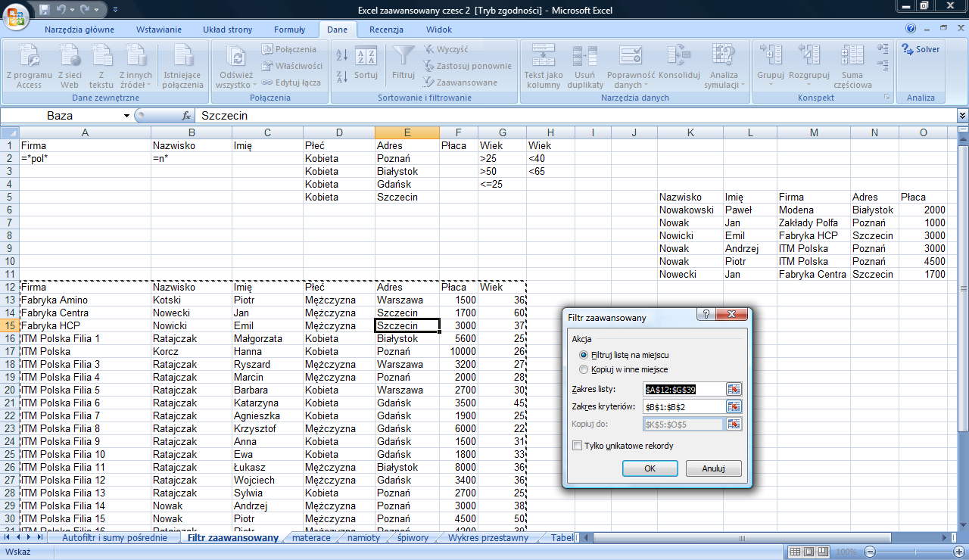Expand the formula bar

(962, 116)
